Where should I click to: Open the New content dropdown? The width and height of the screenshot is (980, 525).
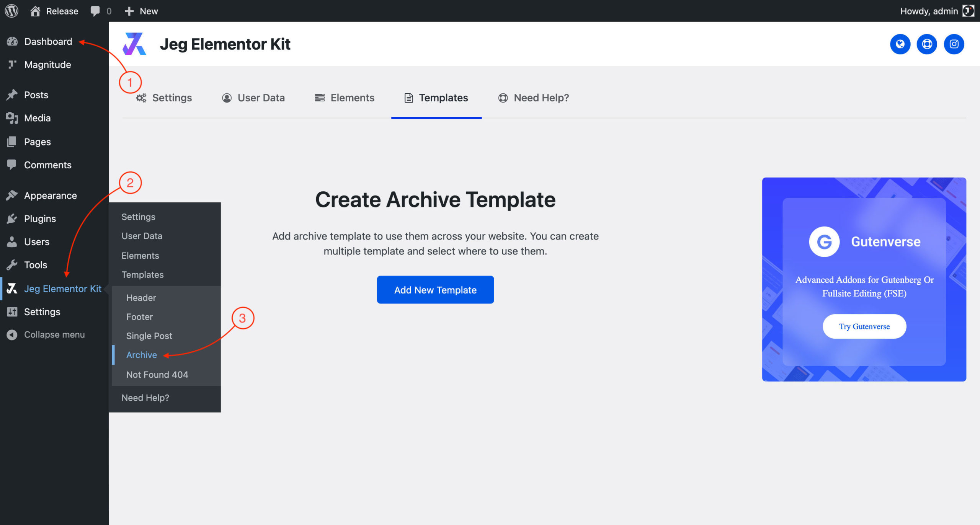click(x=141, y=11)
